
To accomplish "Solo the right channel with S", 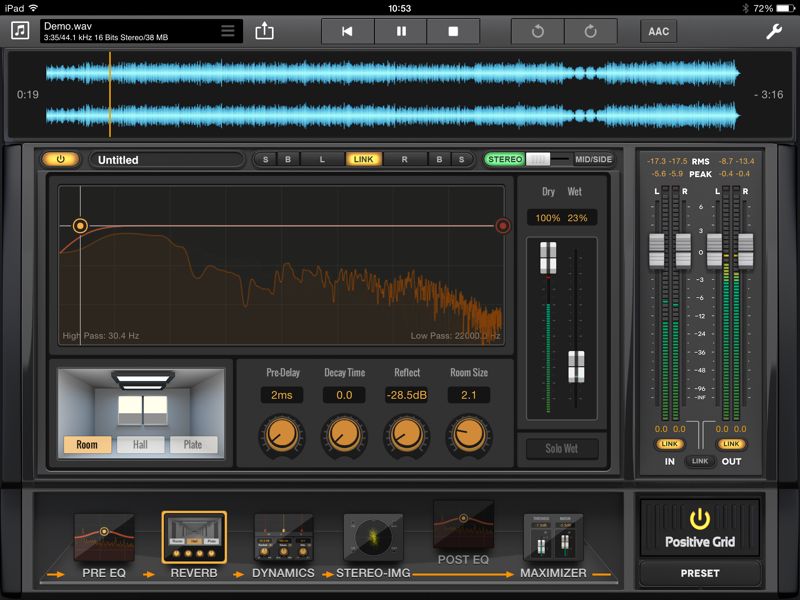I will pyautogui.click(x=462, y=159).
